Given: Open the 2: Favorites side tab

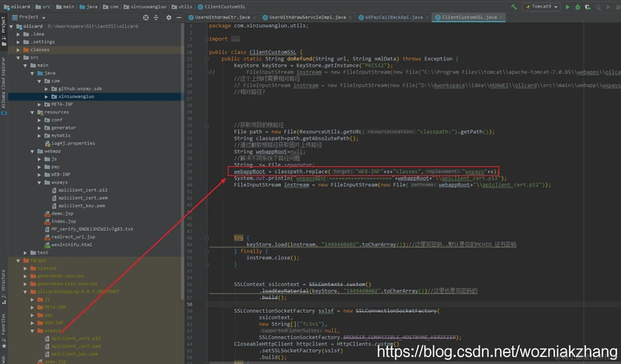Looking at the screenshot, I should click(4, 331).
